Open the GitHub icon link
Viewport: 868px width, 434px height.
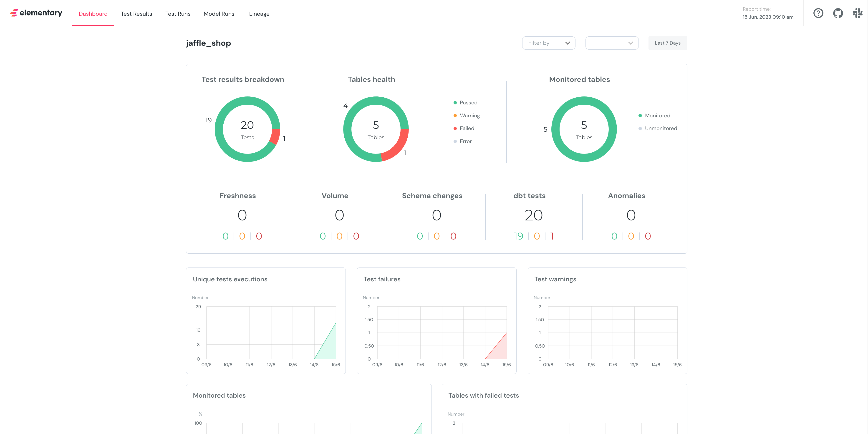coord(838,13)
